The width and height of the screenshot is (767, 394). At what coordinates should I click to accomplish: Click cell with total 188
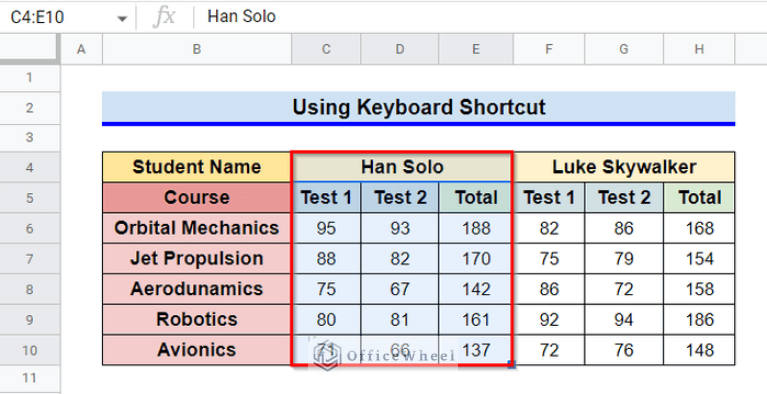[x=476, y=228]
